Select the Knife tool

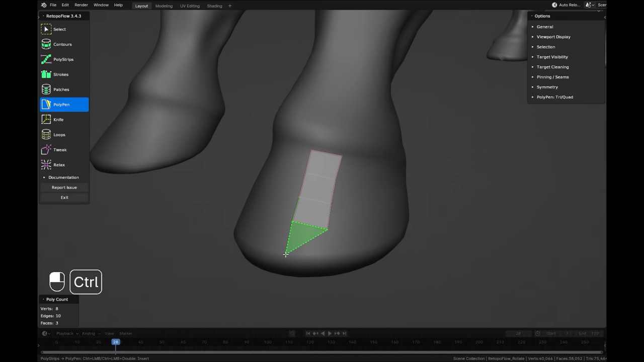(x=58, y=120)
